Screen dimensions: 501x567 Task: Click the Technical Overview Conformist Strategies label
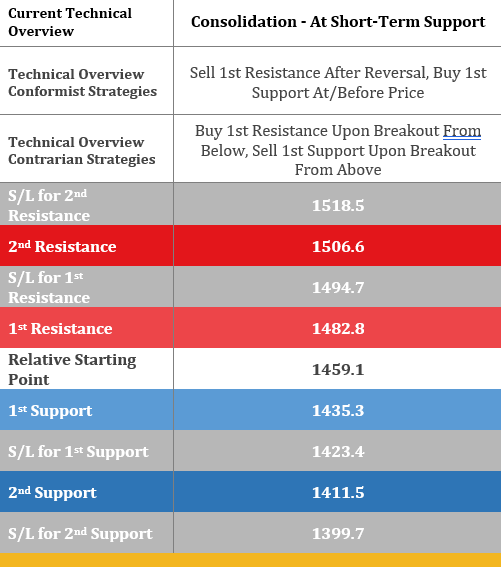click(x=82, y=83)
